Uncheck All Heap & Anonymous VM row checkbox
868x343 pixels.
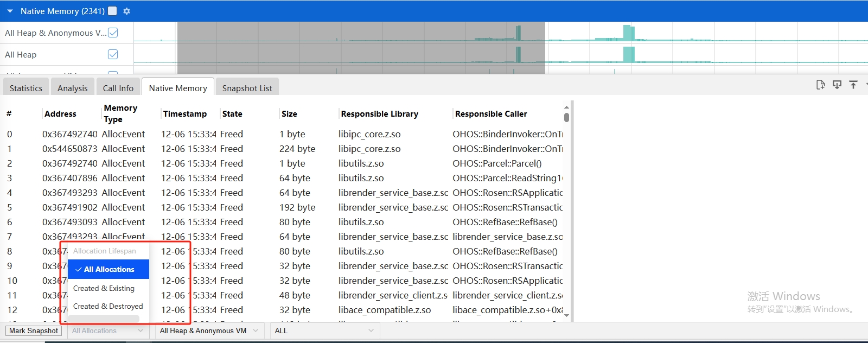(x=113, y=33)
